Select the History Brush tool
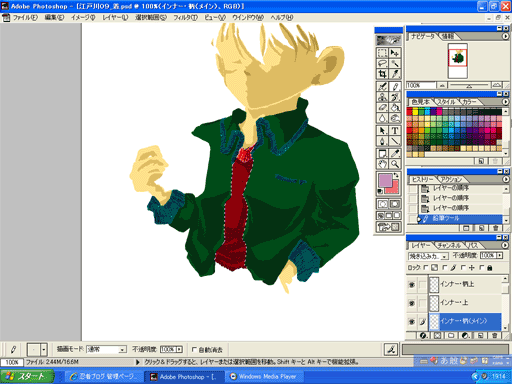Screen dimensions: 512x384 395,97
